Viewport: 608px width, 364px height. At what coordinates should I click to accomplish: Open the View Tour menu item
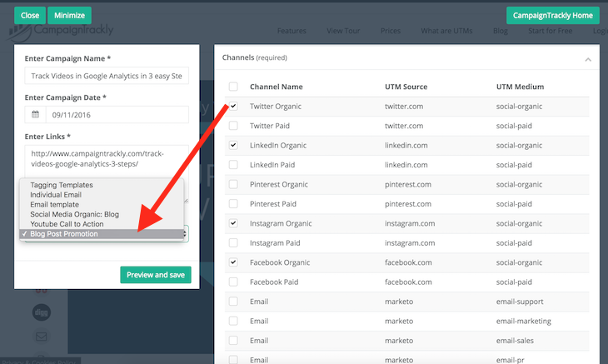(343, 31)
